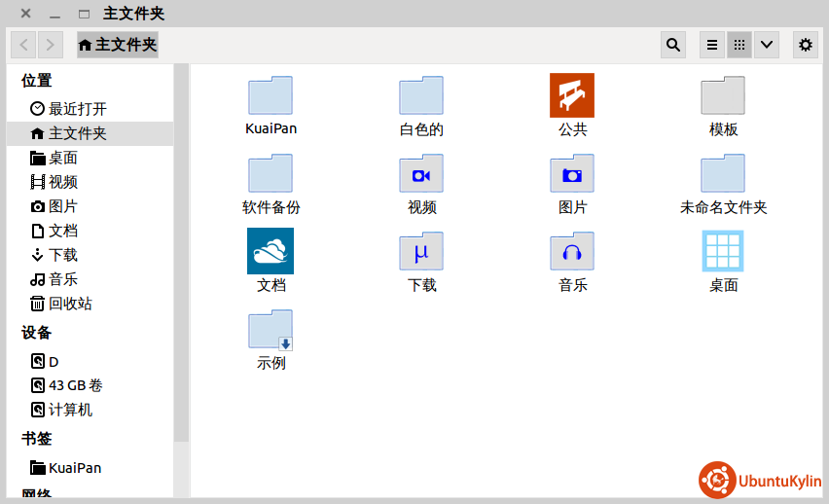The height and width of the screenshot is (504, 829).
Task: Switch to list view
Action: 712,45
